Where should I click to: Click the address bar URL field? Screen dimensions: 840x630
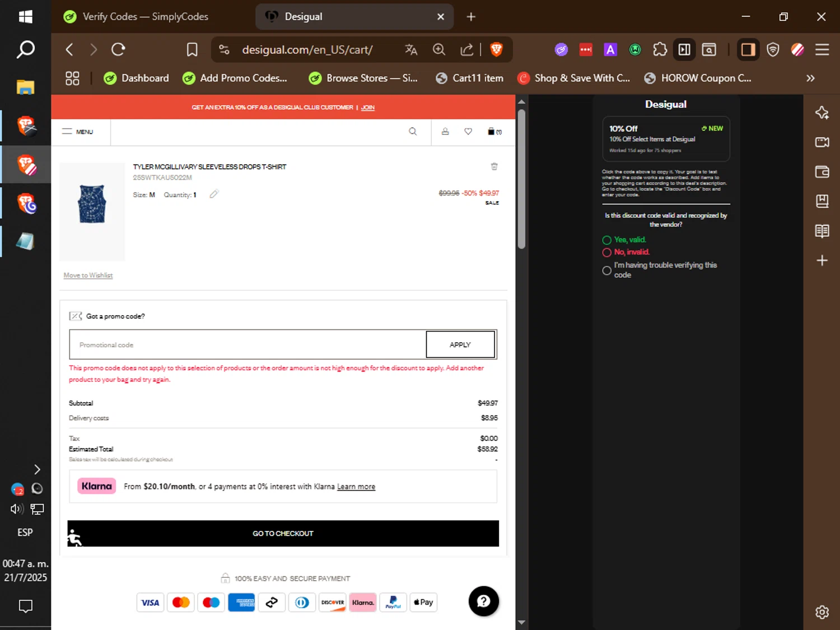point(307,50)
